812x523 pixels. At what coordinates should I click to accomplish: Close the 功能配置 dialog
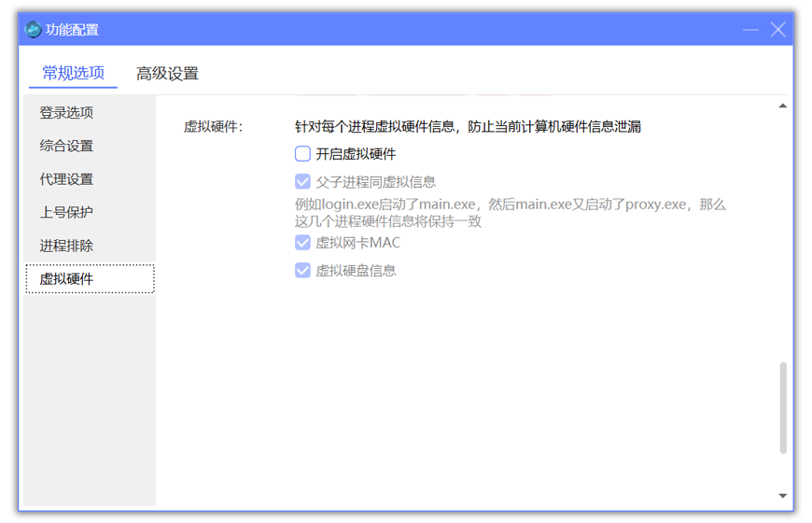pyautogui.click(x=777, y=30)
